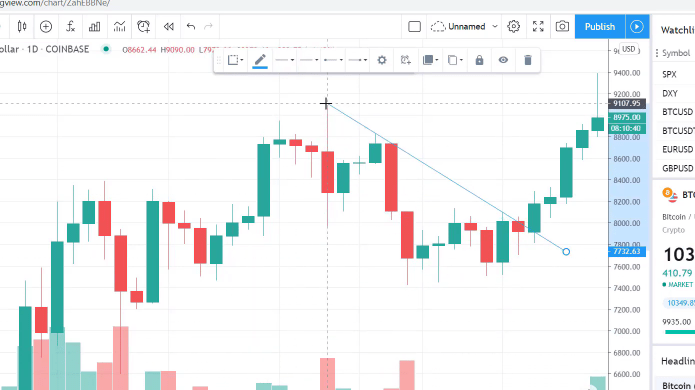Click the Bitcoin icon in details panel
The width and height of the screenshot is (695, 390).
(x=669, y=194)
